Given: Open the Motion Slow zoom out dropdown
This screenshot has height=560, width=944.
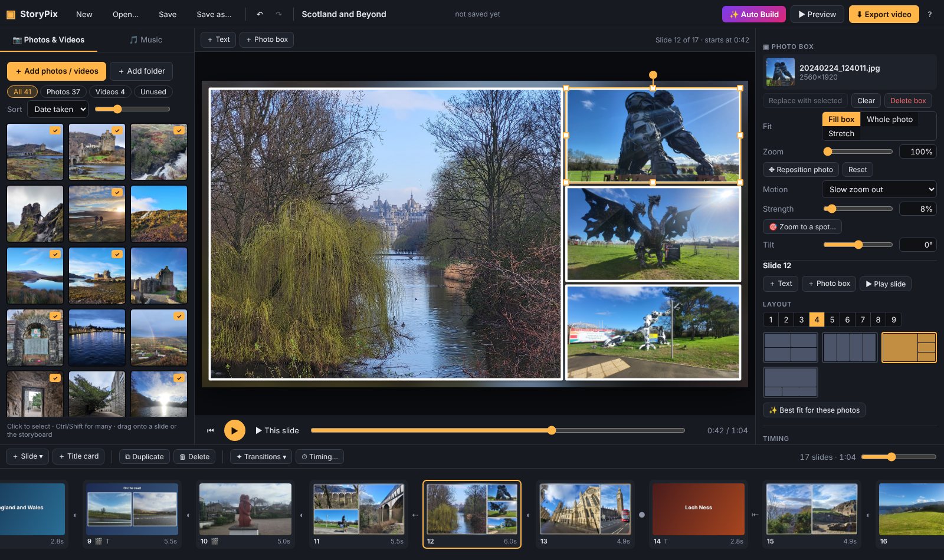Looking at the screenshot, I should [x=879, y=189].
